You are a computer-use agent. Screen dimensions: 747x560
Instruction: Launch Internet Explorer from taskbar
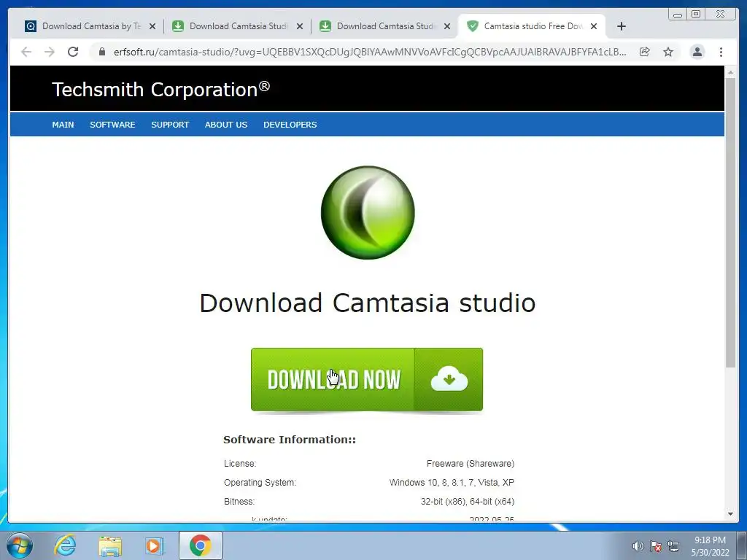pos(65,545)
